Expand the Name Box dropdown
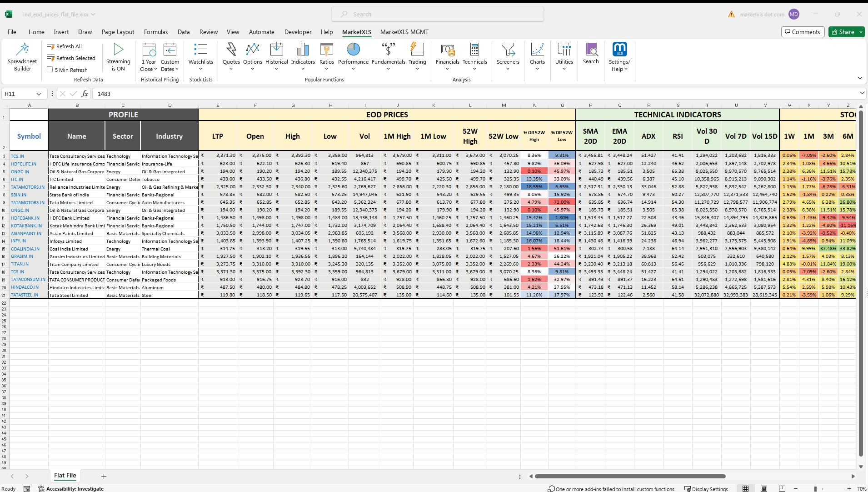Image resolution: width=868 pixels, height=492 pixels. [x=39, y=94]
